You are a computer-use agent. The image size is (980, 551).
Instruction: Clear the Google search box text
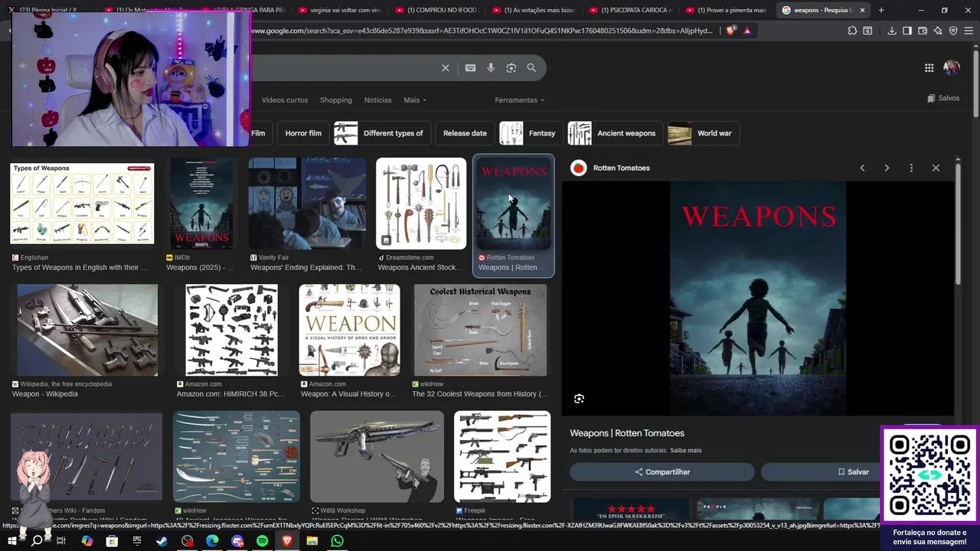[445, 67]
